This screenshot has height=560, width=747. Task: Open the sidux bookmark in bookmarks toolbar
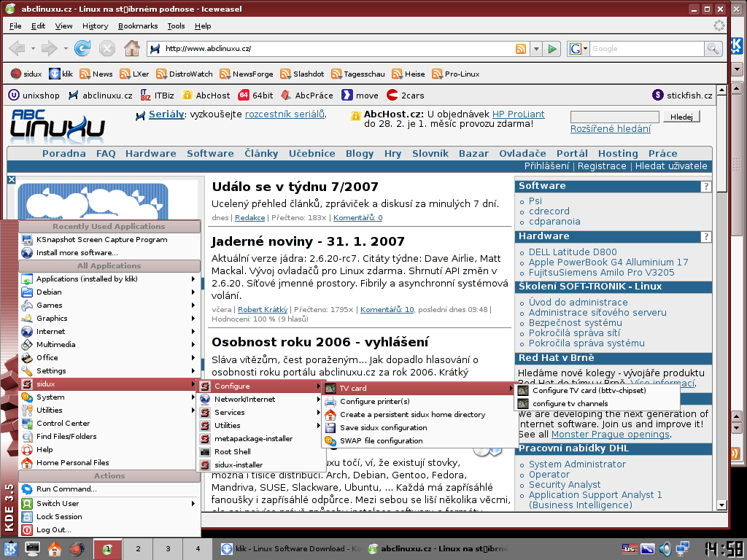(26, 74)
